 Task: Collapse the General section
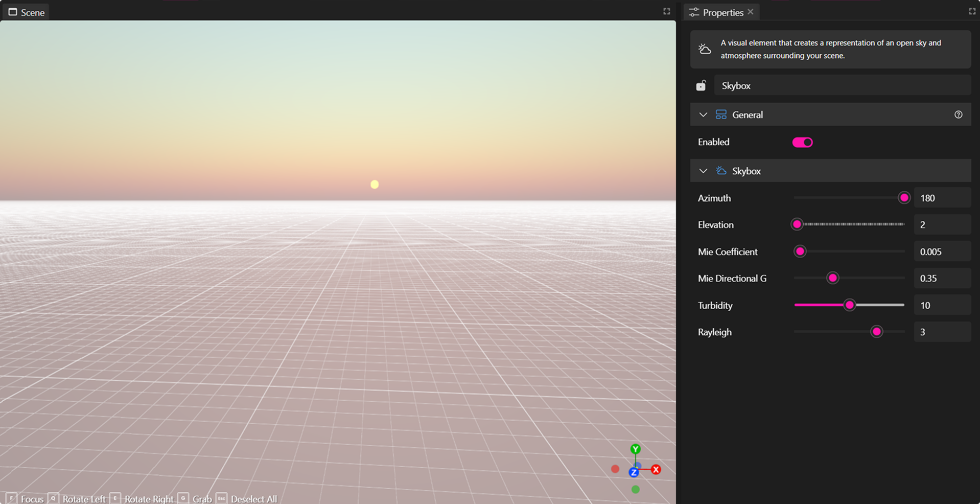703,114
